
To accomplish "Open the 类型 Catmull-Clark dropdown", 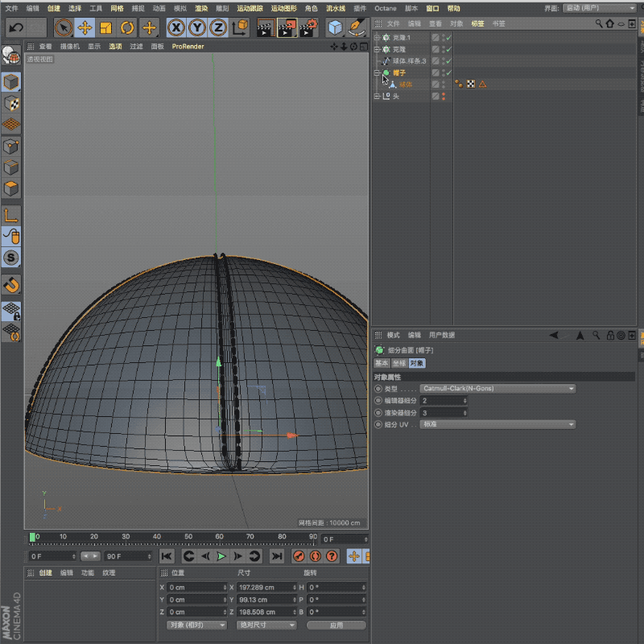I will click(497, 389).
